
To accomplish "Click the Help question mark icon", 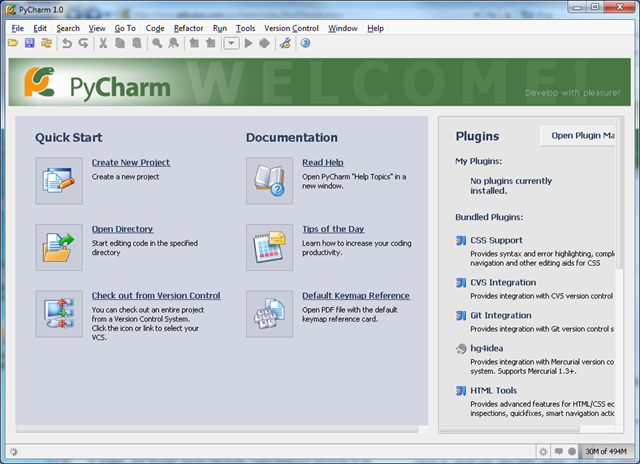I will coord(305,43).
